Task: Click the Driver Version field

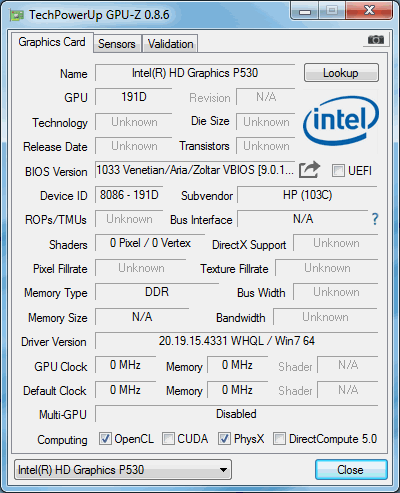Action: click(x=236, y=341)
